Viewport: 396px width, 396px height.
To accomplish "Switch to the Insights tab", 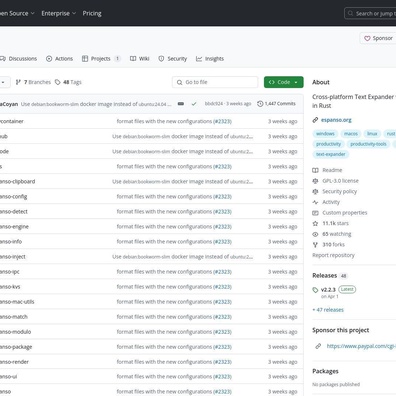I will [x=210, y=59].
